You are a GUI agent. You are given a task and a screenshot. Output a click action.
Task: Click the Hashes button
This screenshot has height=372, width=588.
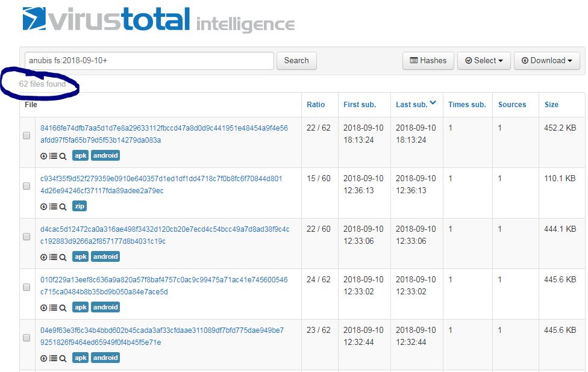(x=428, y=61)
